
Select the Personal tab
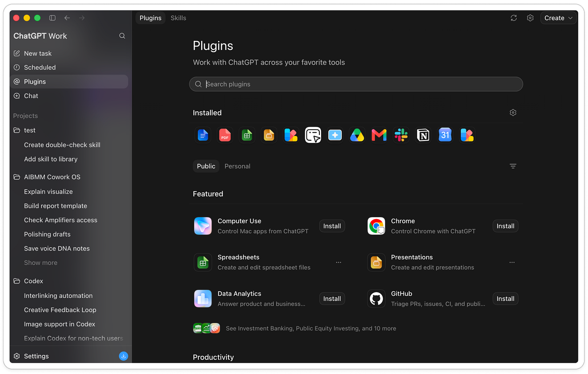(237, 166)
